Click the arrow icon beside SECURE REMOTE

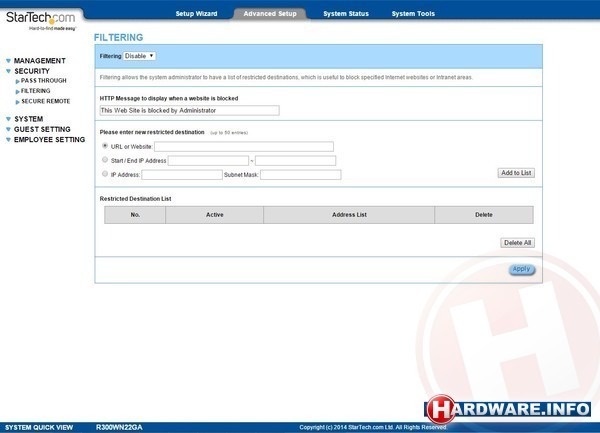(17, 102)
